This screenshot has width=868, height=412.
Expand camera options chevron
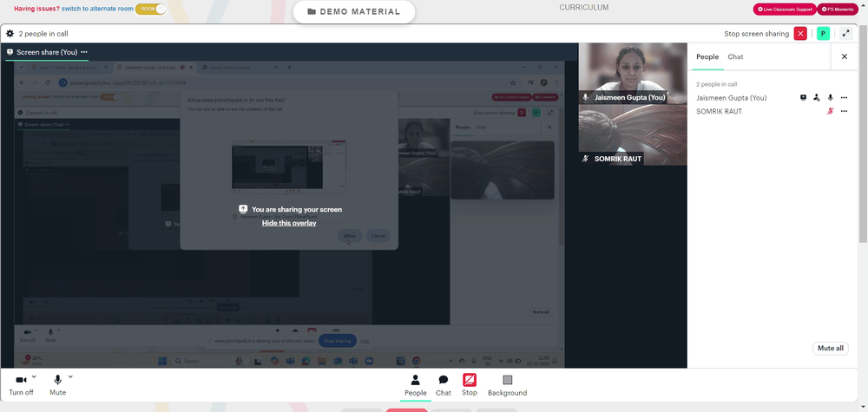[x=34, y=376]
